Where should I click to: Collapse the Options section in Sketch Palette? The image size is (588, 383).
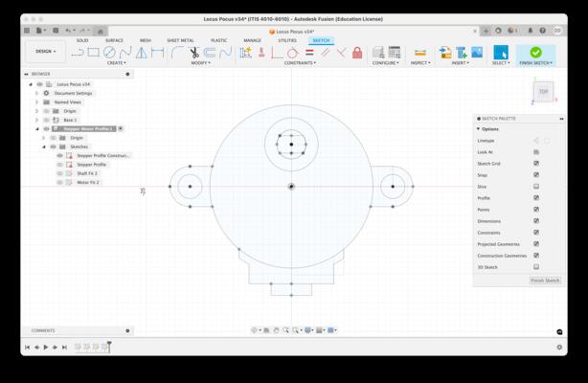pyautogui.click(x=478, y=129)
